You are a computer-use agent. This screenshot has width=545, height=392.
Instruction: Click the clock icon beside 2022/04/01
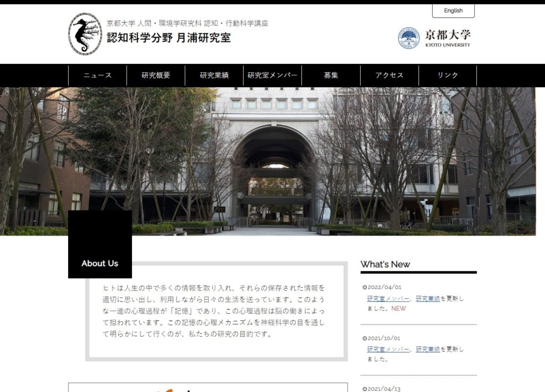pos(365,287)
